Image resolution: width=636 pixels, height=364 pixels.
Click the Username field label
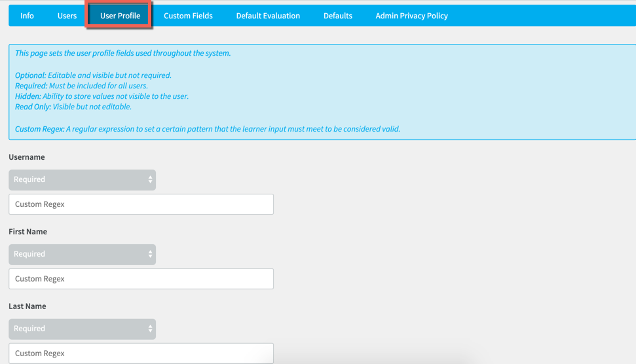point(27,157)
